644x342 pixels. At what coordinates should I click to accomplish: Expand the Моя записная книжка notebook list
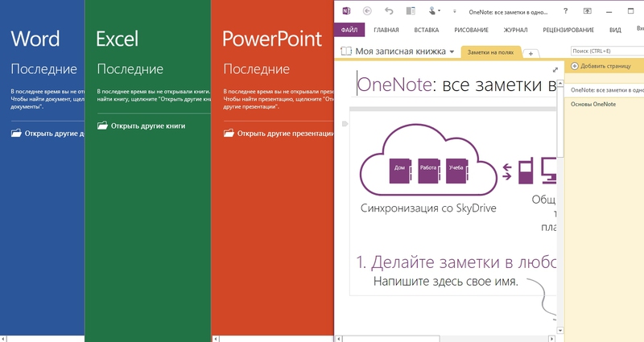point(452,52)
